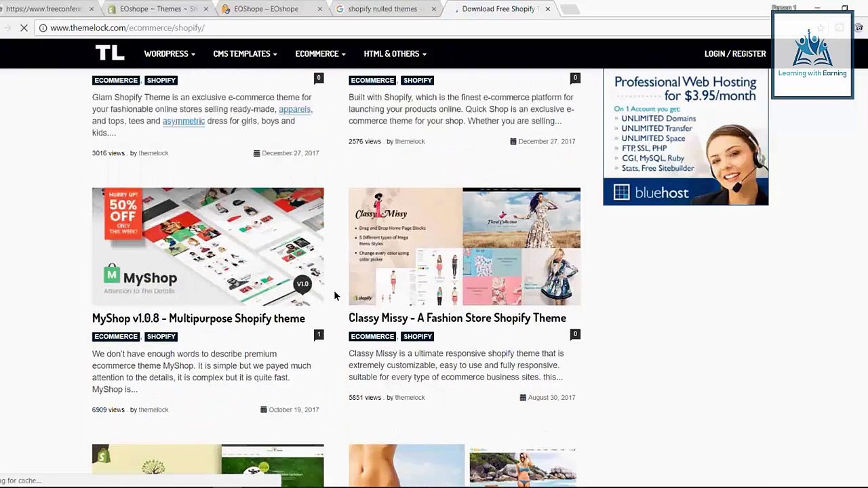Close the shopify nulled themes tab
This screenshot has width=868, height=488.
(433, 9)
